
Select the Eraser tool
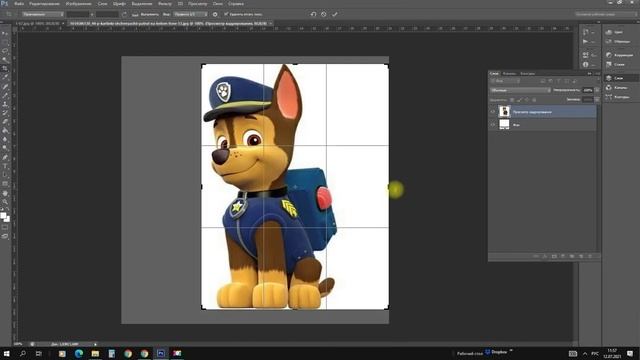coord(5,122)
